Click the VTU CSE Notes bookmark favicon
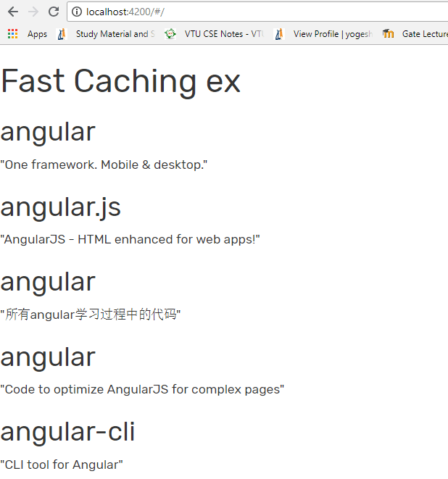The image size is (448, 479). (x=170, y=33)
